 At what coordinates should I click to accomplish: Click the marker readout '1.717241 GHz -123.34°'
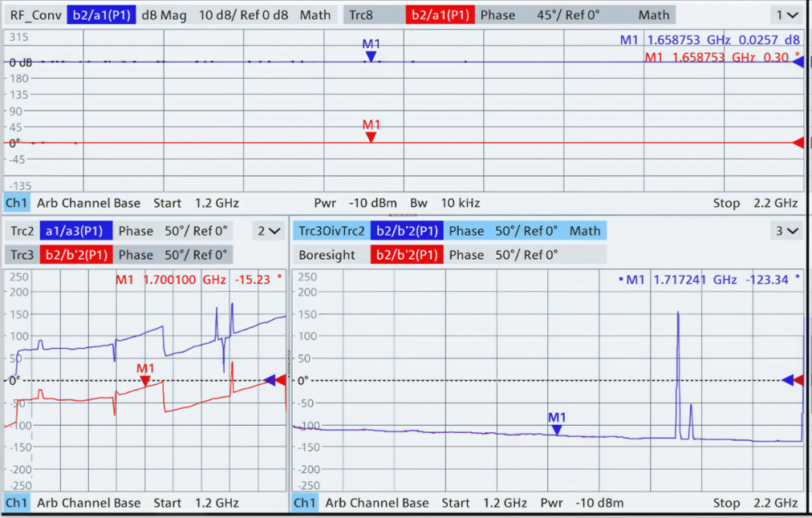[x=727, y=280]
